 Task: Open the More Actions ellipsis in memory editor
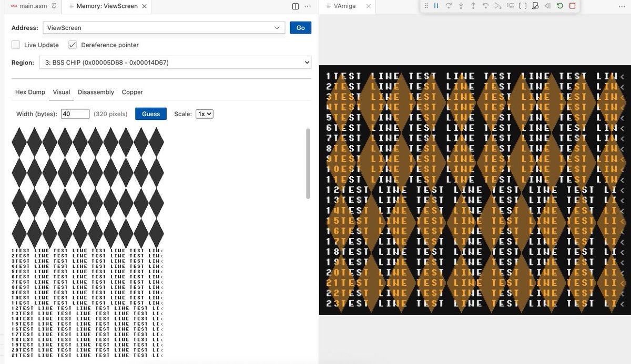coord(308,6)
